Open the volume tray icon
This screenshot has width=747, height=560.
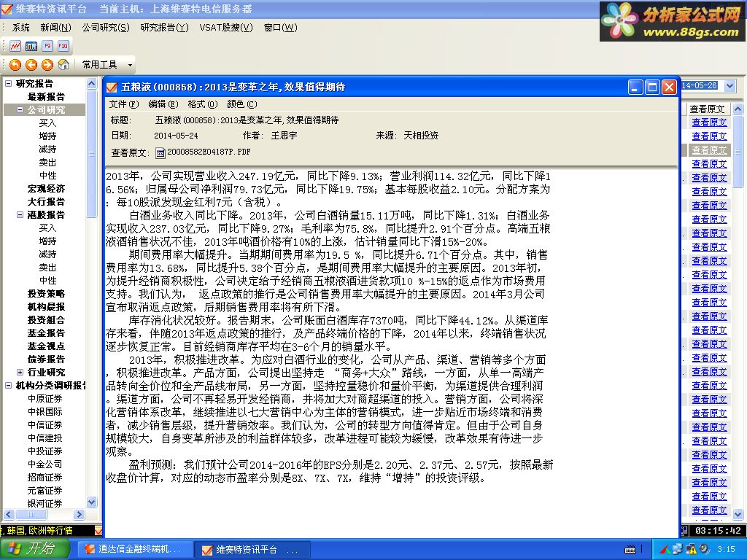click(703, 549)
